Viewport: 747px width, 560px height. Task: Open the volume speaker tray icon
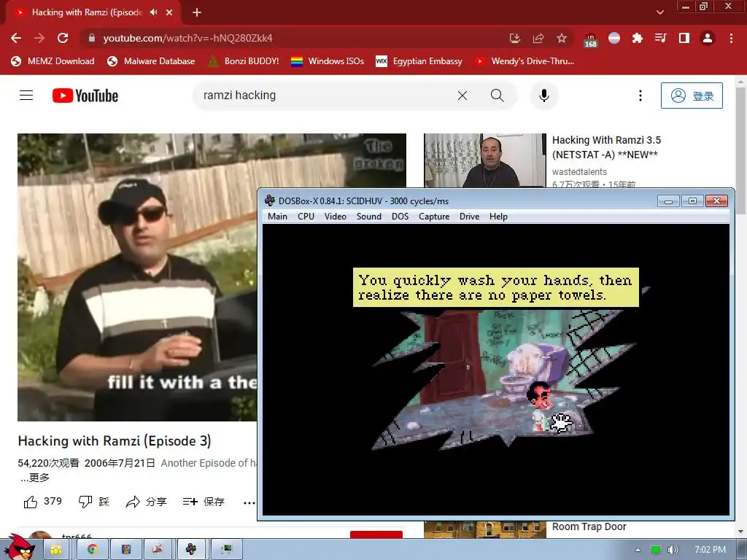(x=673, y=550)
